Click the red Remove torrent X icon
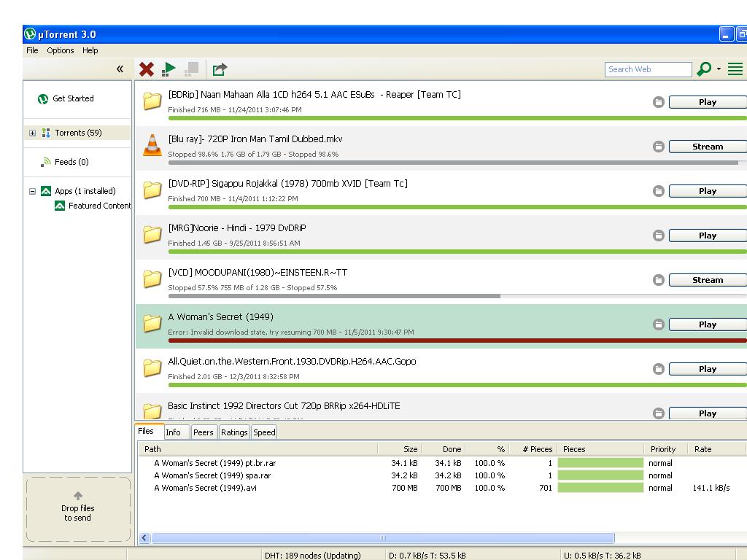This screenshot has width=747, height=560. (146, 69)
